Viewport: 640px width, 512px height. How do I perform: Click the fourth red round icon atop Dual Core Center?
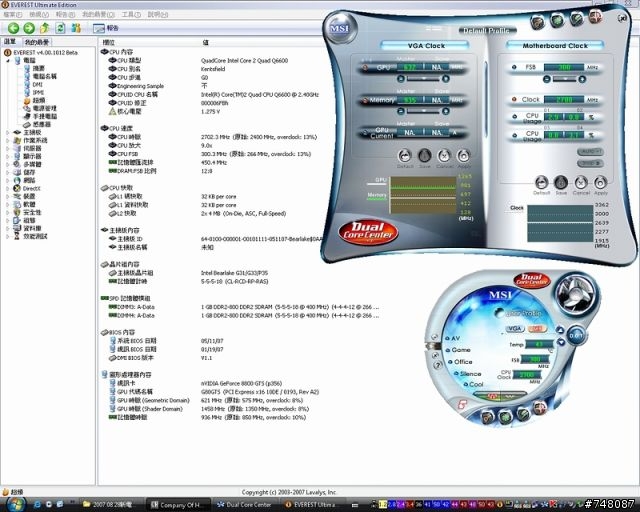pyautogui.click(x=596, y=17)
